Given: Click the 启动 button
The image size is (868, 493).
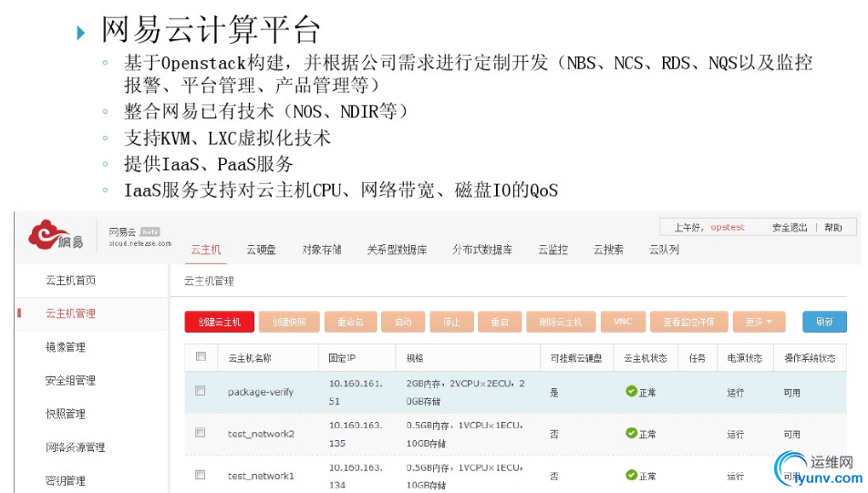Looking at the screenshot, I should 403,322.
